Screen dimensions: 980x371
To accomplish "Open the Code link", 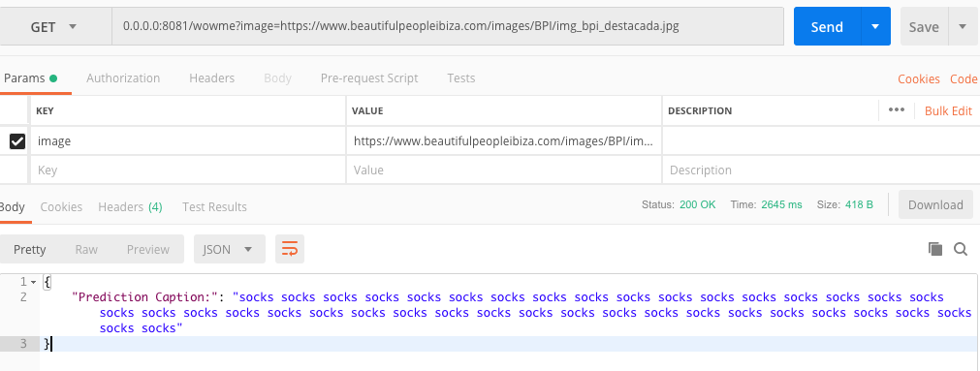I will click(964, 78).
